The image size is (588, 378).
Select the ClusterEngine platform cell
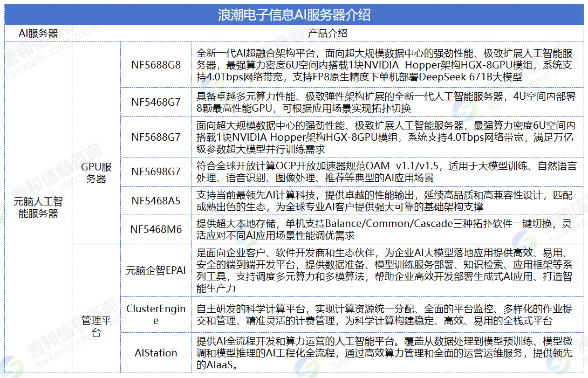click(156, 314)
